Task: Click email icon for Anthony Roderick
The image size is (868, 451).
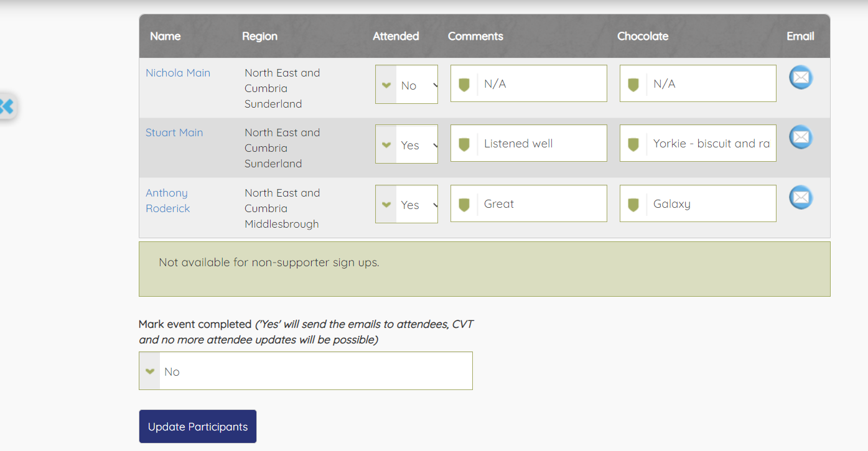Action: (x=801, y=198)
